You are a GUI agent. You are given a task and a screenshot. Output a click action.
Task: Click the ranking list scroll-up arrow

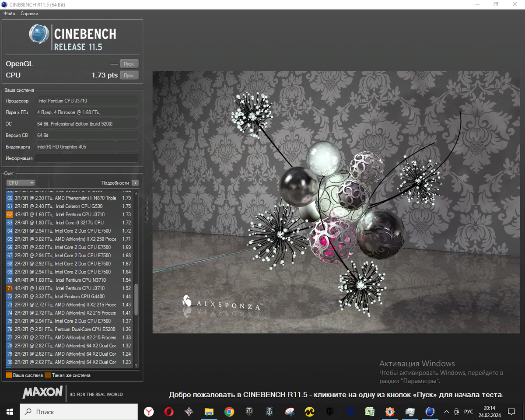[x=136, y=193]
